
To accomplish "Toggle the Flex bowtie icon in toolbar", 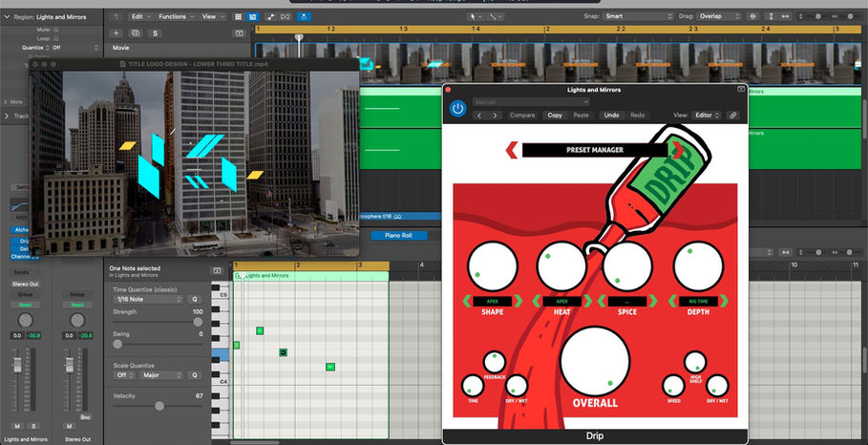I will pyautogui.click(x=286, y=17).
